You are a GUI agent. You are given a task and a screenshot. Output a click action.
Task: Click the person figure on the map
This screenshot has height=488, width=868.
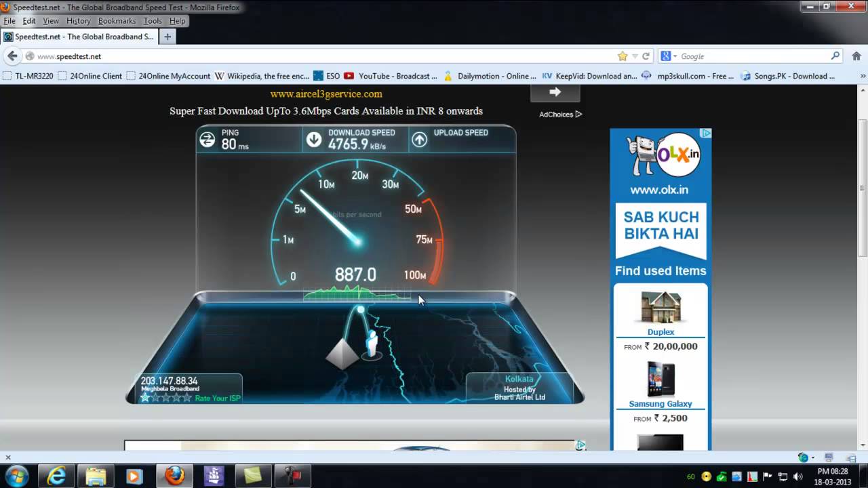(x=372, y=344)
